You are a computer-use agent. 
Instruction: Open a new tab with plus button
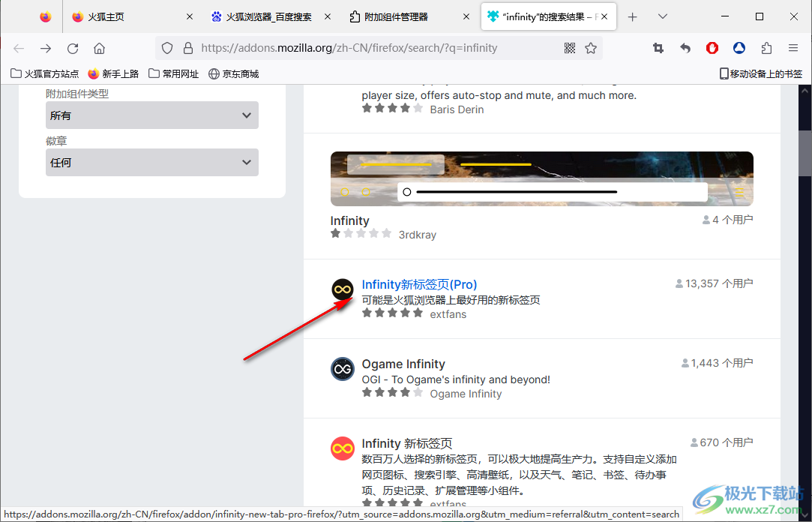click(x=632, y=17)
